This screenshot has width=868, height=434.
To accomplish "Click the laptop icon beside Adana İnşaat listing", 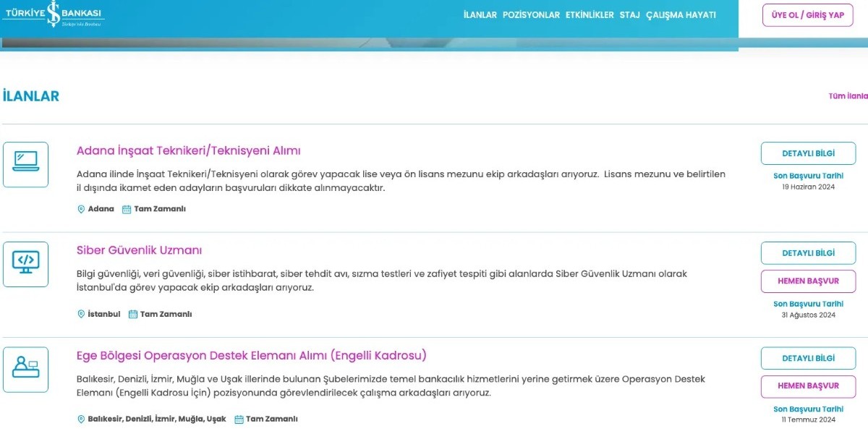I will click(x=26, y=164).
